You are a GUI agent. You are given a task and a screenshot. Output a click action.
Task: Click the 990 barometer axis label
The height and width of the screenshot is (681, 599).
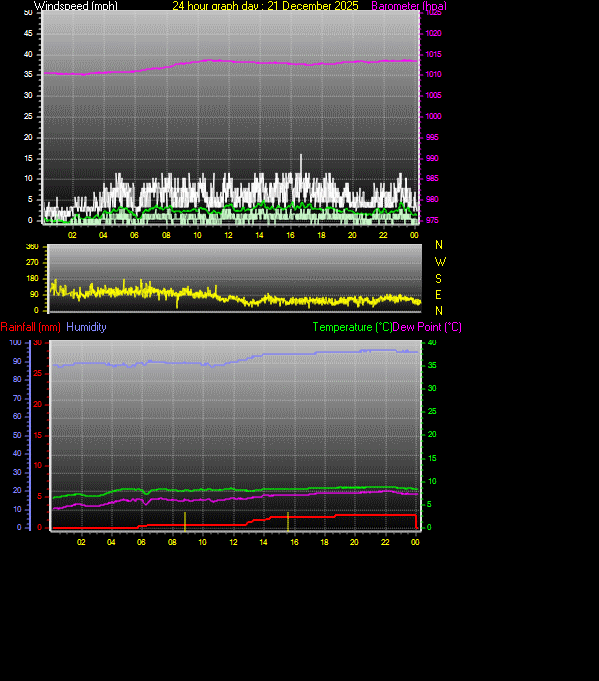(432, 158)
